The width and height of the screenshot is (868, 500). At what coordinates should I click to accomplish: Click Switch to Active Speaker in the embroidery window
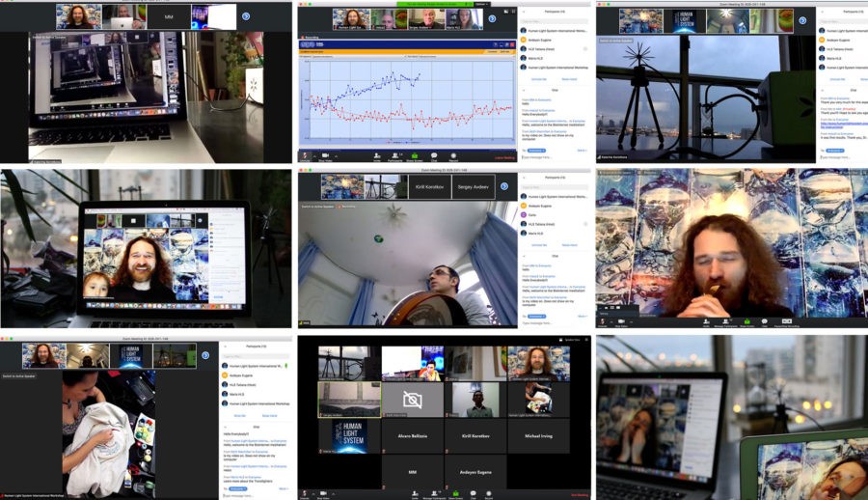(x=19, y=375)
